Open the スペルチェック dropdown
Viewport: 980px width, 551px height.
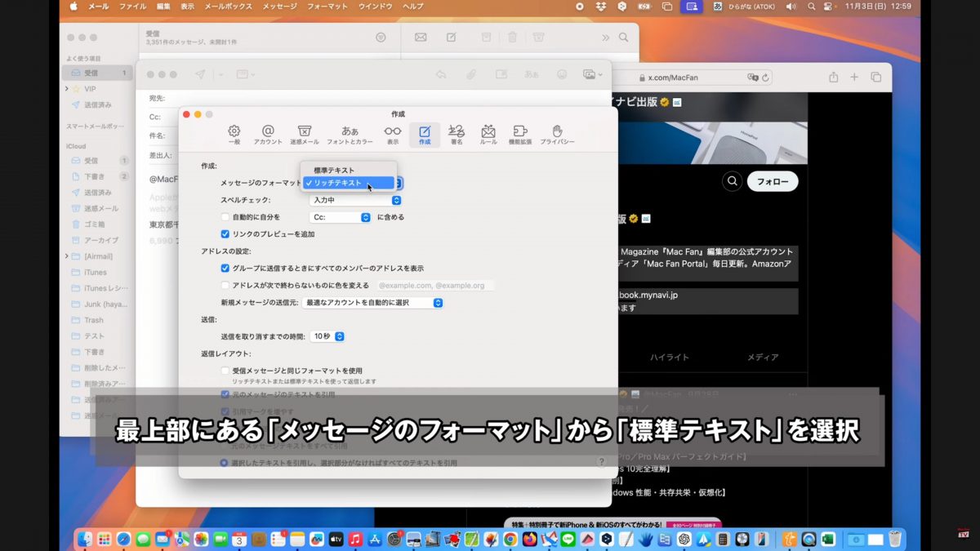tap(355, 200)
